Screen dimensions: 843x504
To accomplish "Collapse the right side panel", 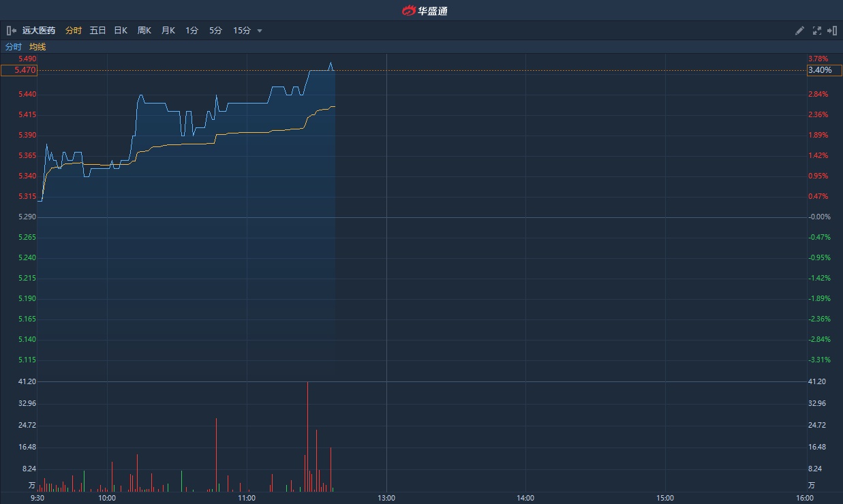I will (x=831, y=31).
